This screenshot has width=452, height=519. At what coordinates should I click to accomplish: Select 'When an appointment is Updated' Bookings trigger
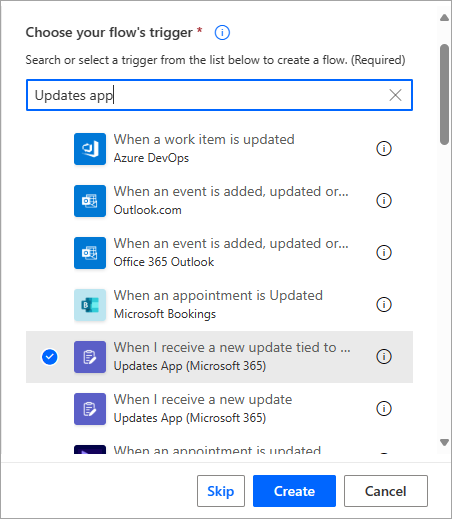click(219, 305)
